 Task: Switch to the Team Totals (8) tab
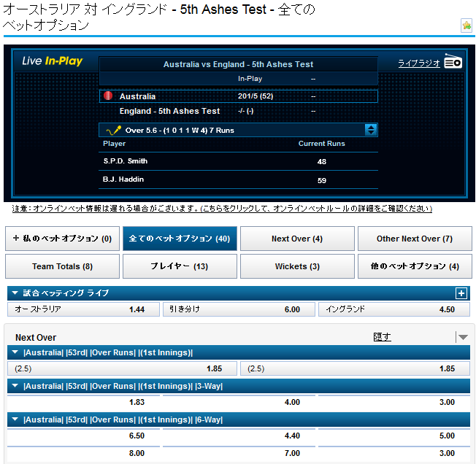click(62, 267)
